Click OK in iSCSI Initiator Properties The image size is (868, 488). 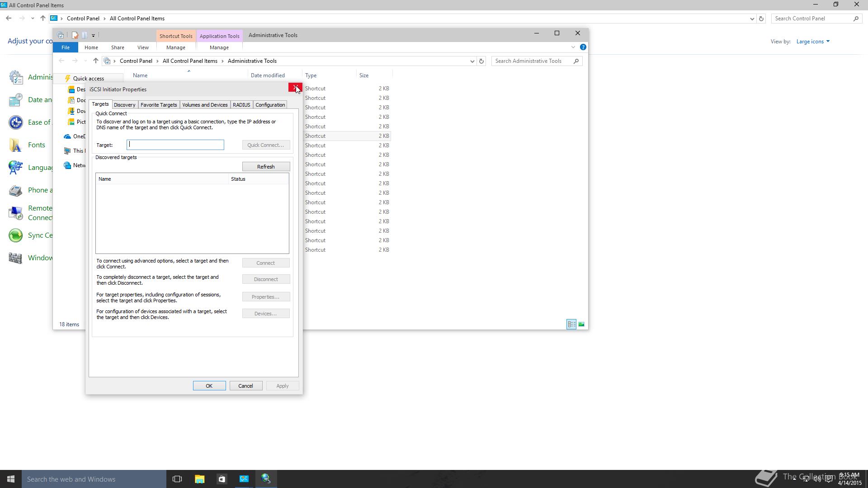[x=209, y=386]
